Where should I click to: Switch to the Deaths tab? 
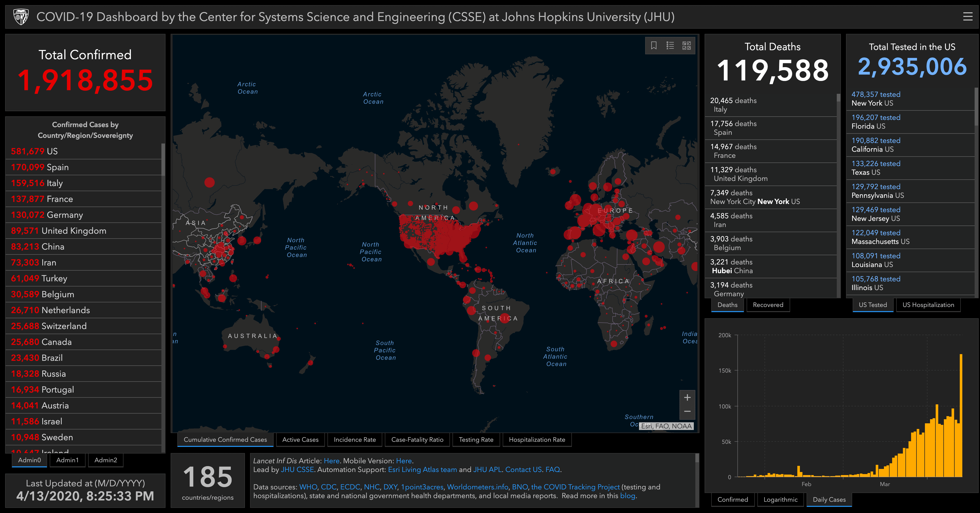point(727,305)
